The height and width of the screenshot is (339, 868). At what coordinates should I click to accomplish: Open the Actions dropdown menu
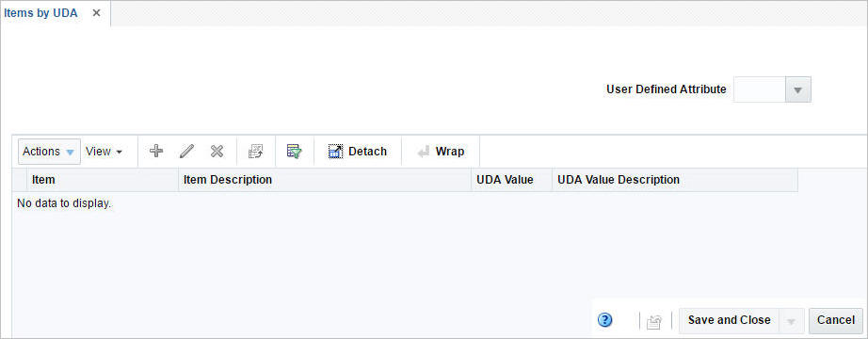pos(49,152)
